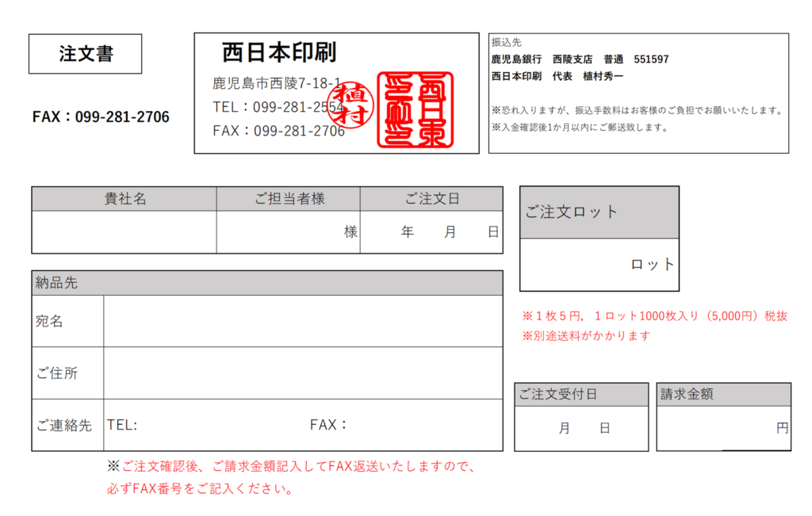Select the 注文書 title box

86,54
